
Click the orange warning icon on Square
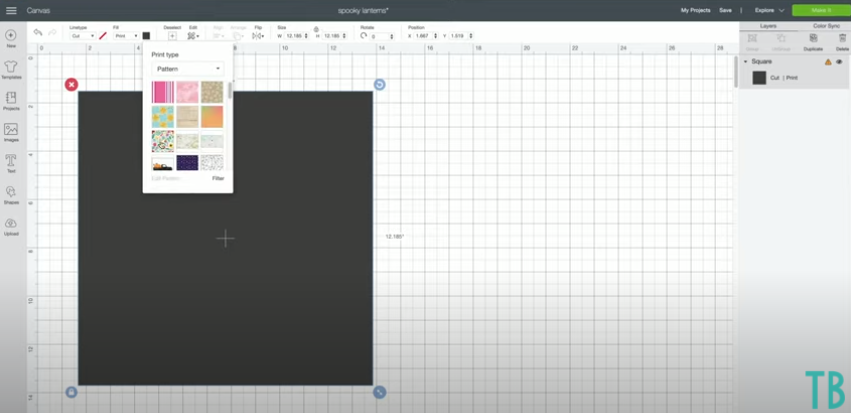point(828,62)
